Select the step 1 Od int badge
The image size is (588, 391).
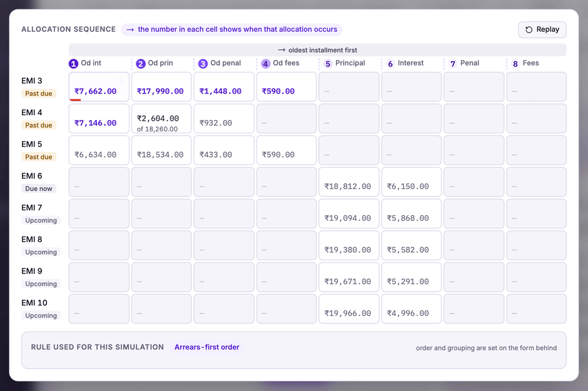[74, 64]
